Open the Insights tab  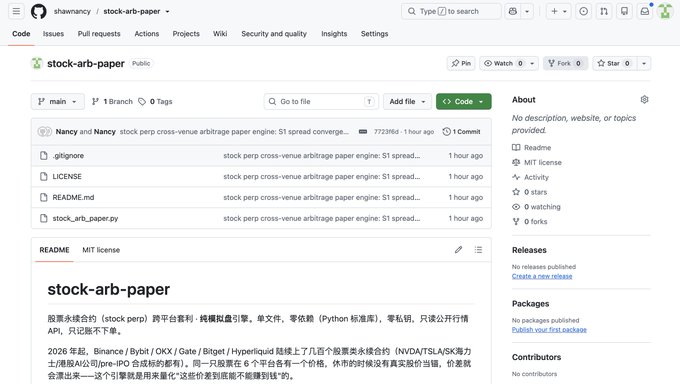(x=334, y=33)
